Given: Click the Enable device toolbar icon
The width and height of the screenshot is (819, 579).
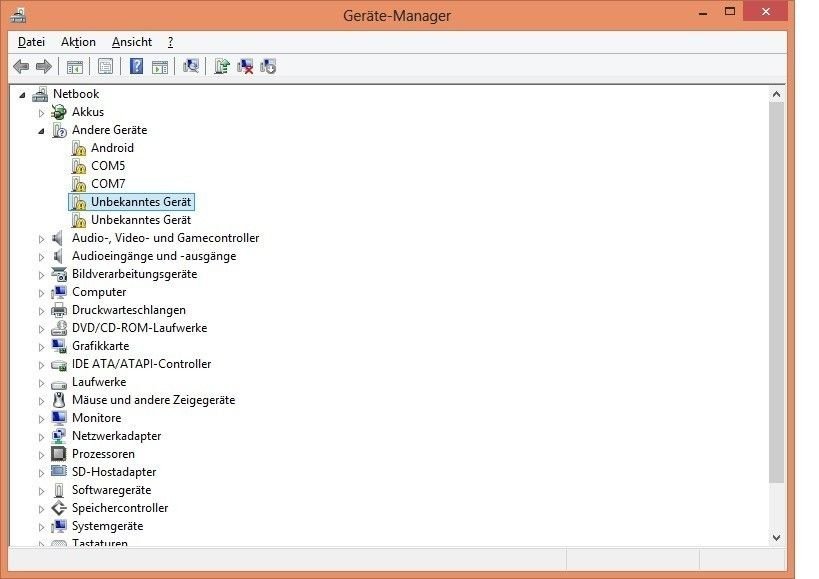Looking at the screenshot, I should click(x=268, y=66).
